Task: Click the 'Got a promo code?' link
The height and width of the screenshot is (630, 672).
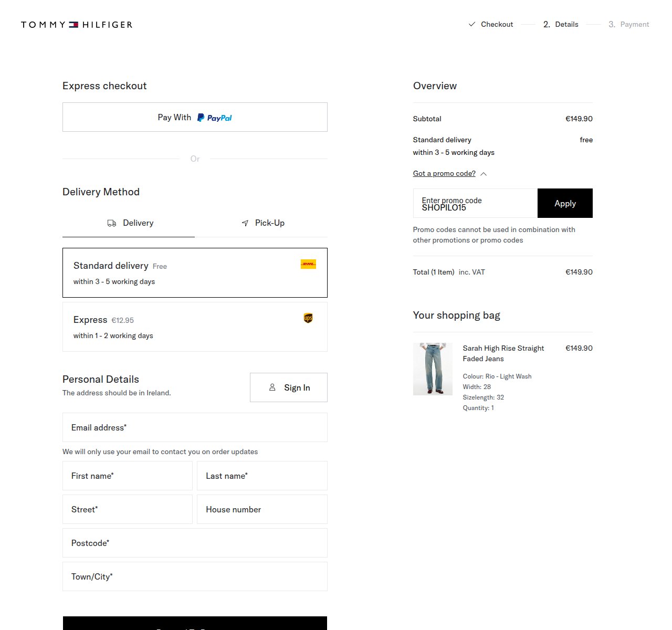Action: (444, 173)
